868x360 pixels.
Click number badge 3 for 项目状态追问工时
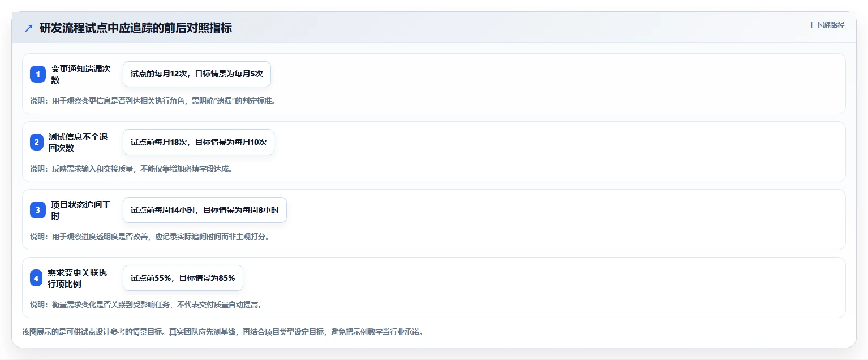38,210
